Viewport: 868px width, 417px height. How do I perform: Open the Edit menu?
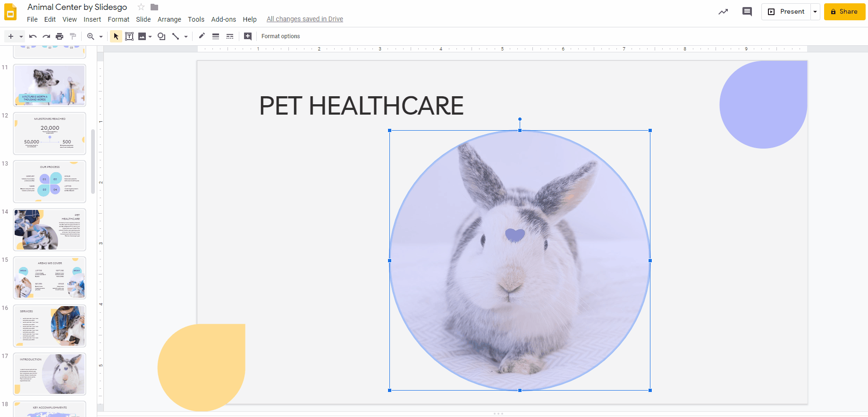50,19
